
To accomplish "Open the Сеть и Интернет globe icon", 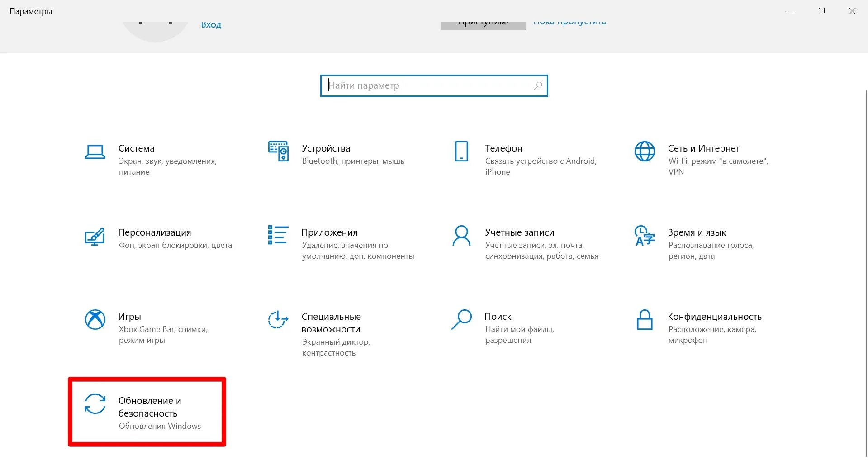I will click(645, 151).
